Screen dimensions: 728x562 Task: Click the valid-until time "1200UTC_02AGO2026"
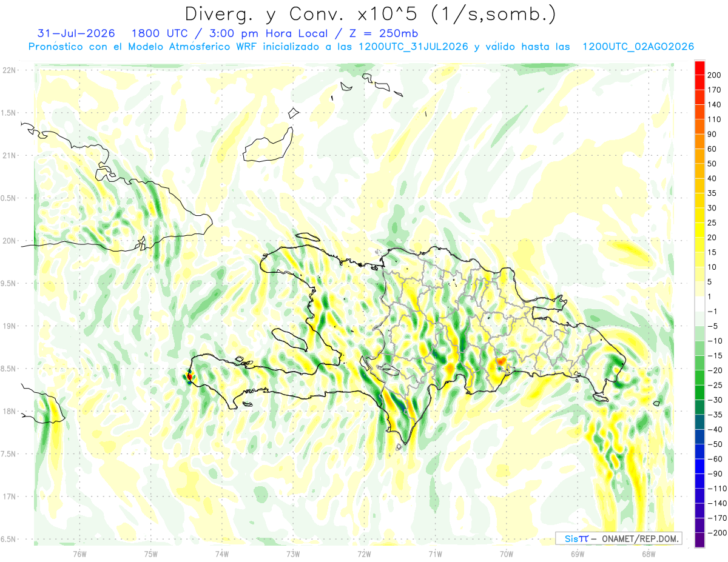click(x=638, y=47)
